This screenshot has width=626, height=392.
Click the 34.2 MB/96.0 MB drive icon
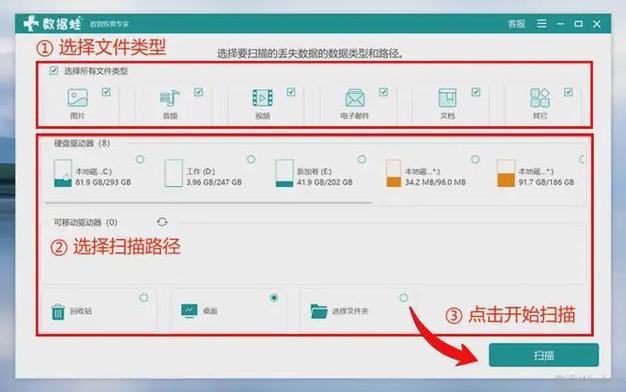[393, 173]
